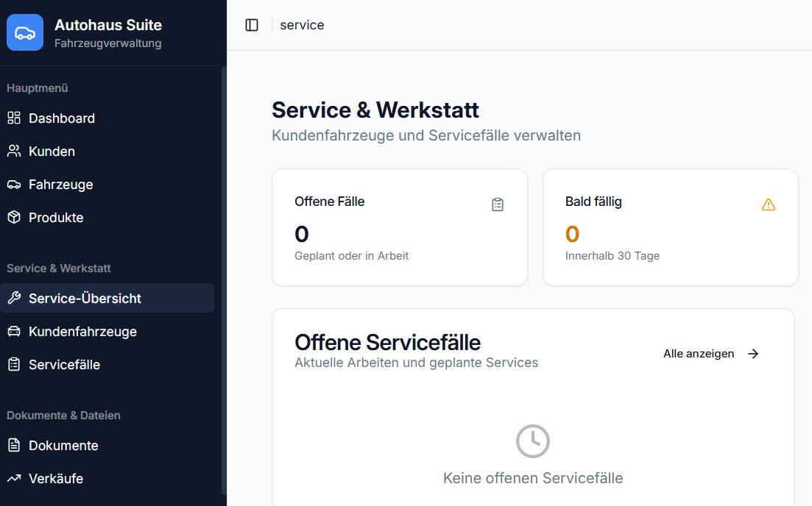Open Fahrzeuge via the car icon
The width and height of the screenshot is (812, 506).
[15, 184]
